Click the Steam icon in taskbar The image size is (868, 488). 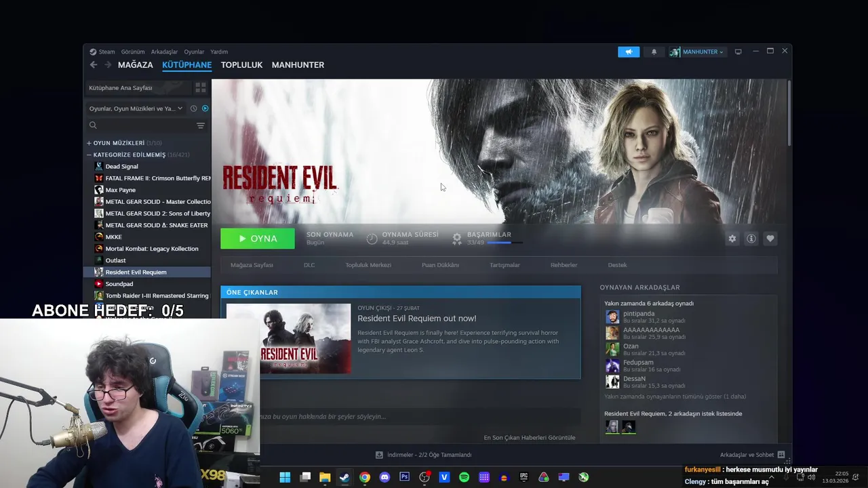click(344, 477)
